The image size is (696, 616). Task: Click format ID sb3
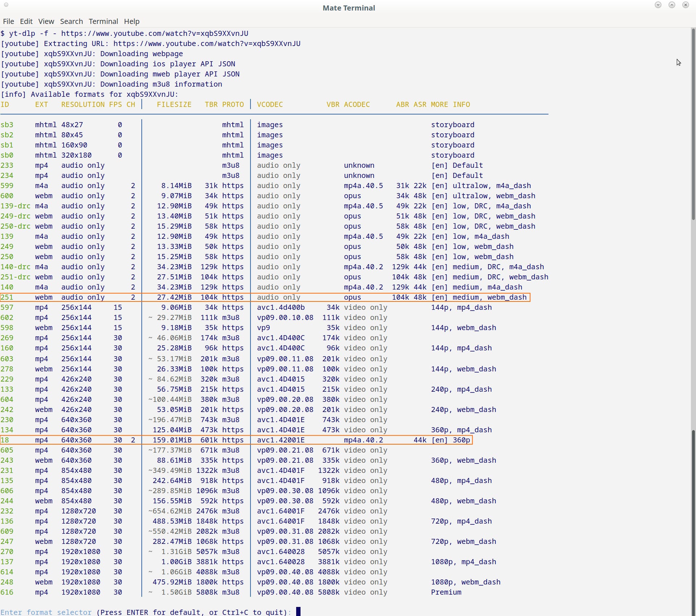[7, 125]
